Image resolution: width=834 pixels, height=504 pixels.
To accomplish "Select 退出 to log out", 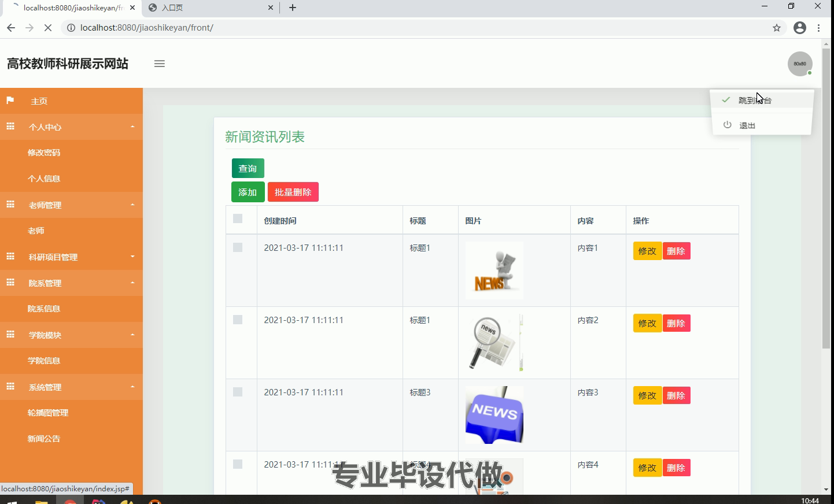I will point(761,125).
